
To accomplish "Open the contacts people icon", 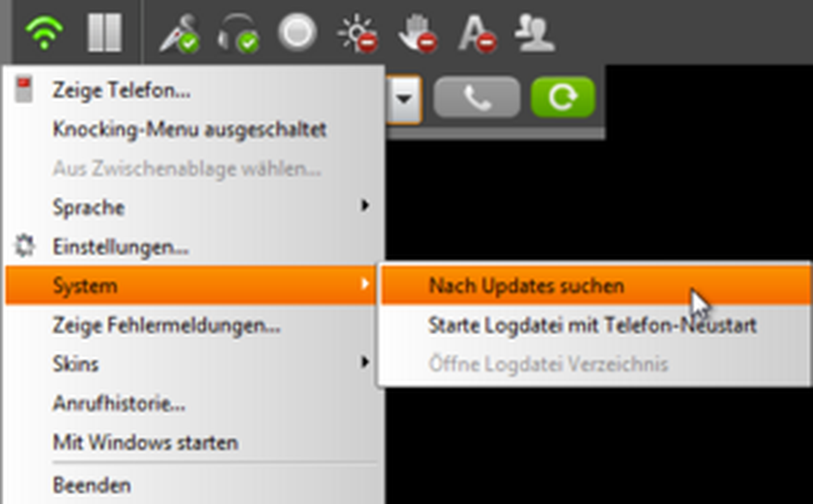I will click(x=535, y=33).
